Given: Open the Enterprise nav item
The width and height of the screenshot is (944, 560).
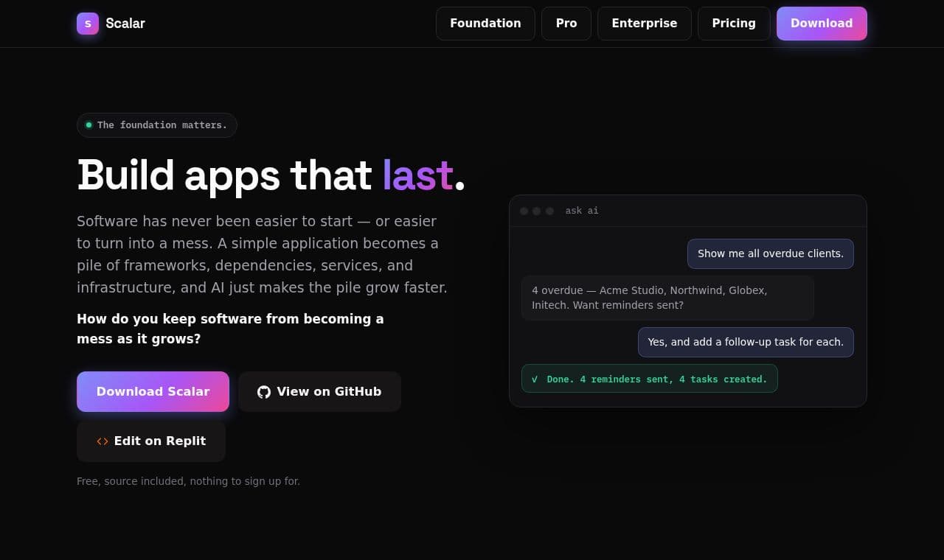Looking at the screenshot, I should click(x=645, y=24).
